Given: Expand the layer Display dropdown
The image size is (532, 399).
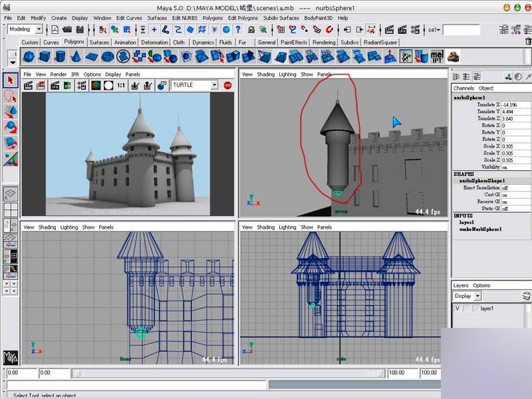Looking at the screenshot, I should click(x=476, y=296).
